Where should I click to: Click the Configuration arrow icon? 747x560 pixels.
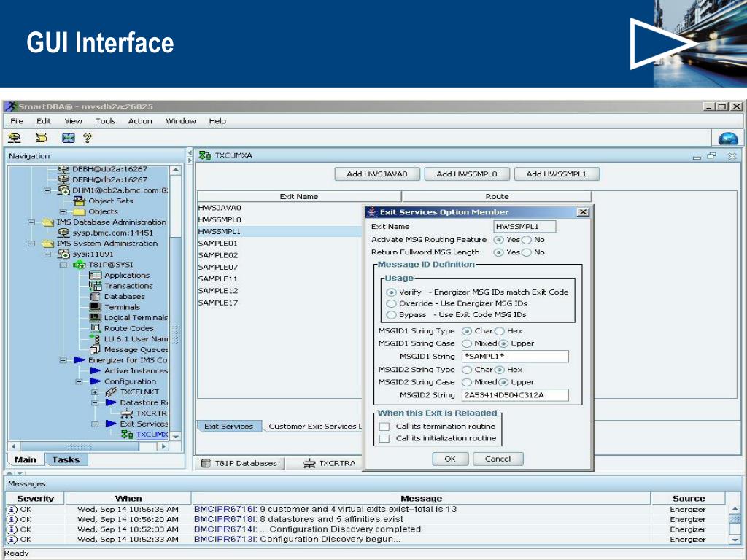[x=96, y=381]
